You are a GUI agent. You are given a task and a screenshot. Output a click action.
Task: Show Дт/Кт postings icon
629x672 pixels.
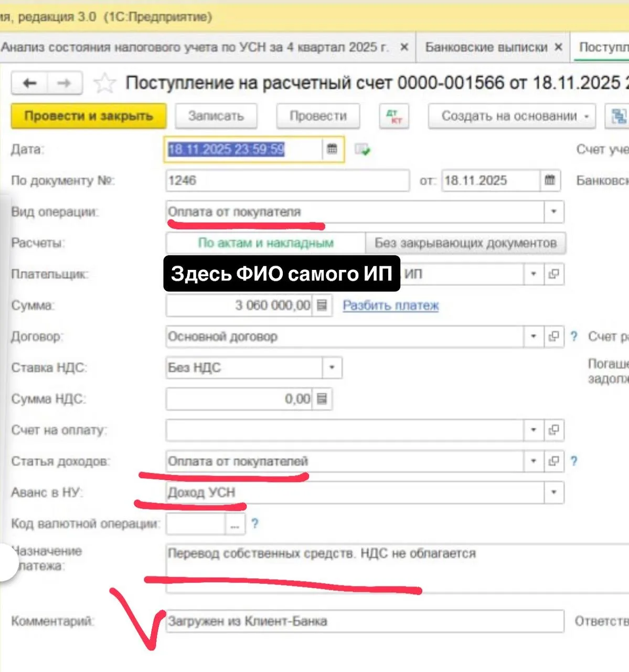[x=394, y=116]
